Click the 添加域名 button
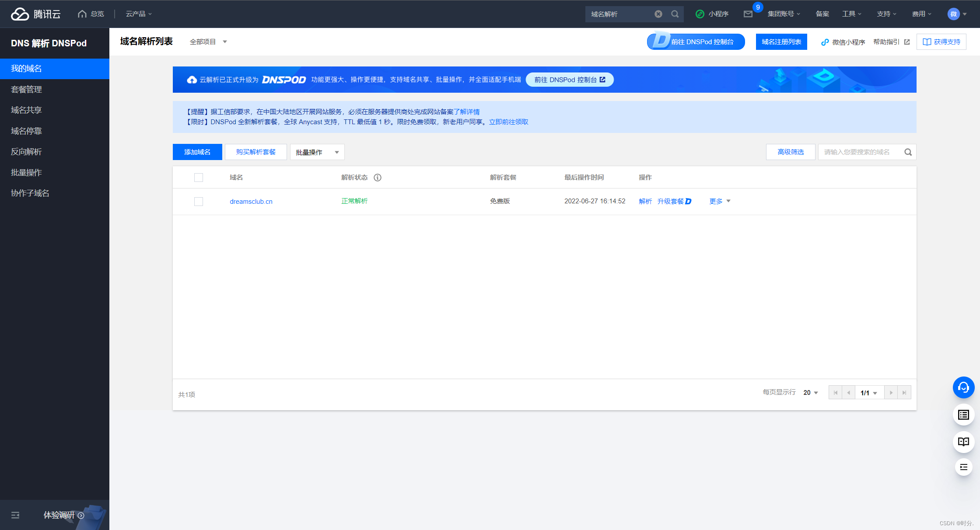Screen dimensions: 980x530 [197, 152]
